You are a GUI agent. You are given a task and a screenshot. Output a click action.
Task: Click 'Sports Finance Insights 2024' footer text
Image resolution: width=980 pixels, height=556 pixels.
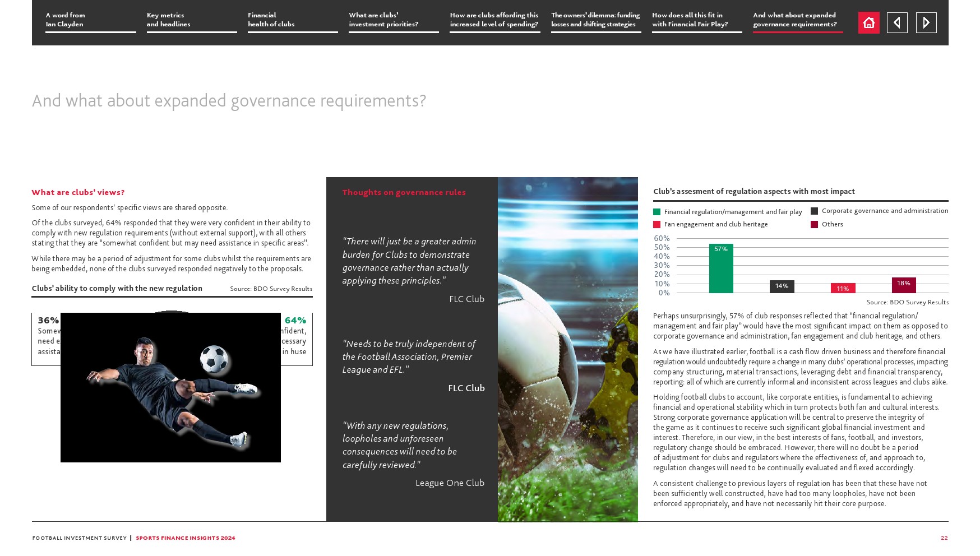[x=185, y=538]
